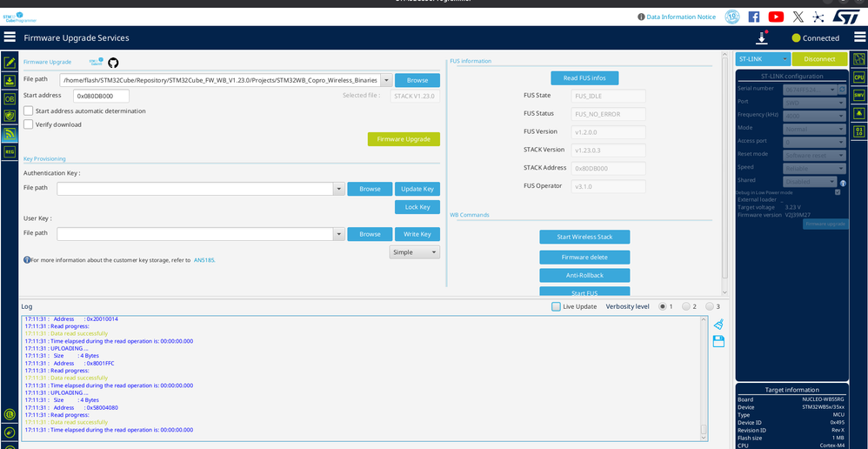Expand User Key file path dropdown
The height and width of the screenshot is (449, 868).
(339, 234)
